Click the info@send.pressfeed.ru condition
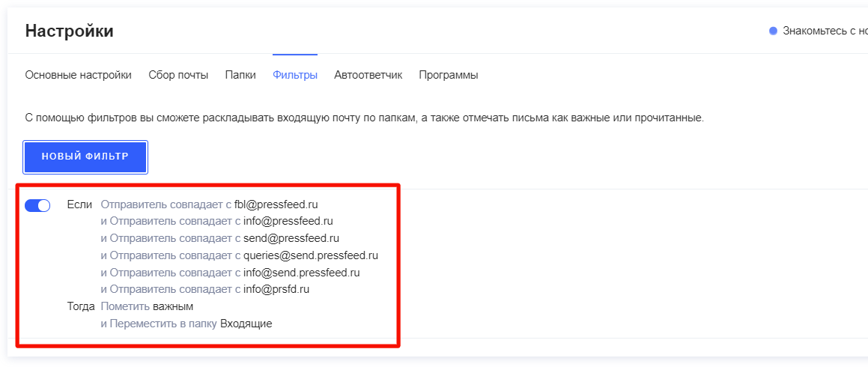 click(x=230, y=273)
